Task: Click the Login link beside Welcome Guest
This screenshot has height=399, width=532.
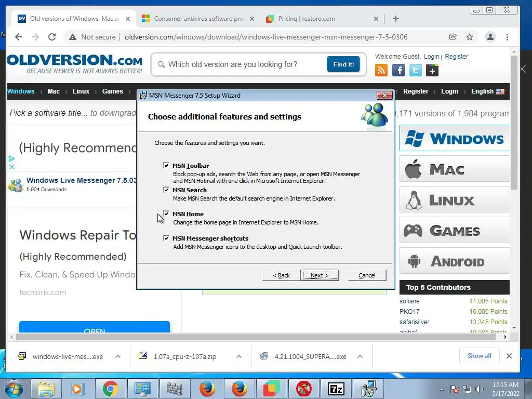Action: 432,56
